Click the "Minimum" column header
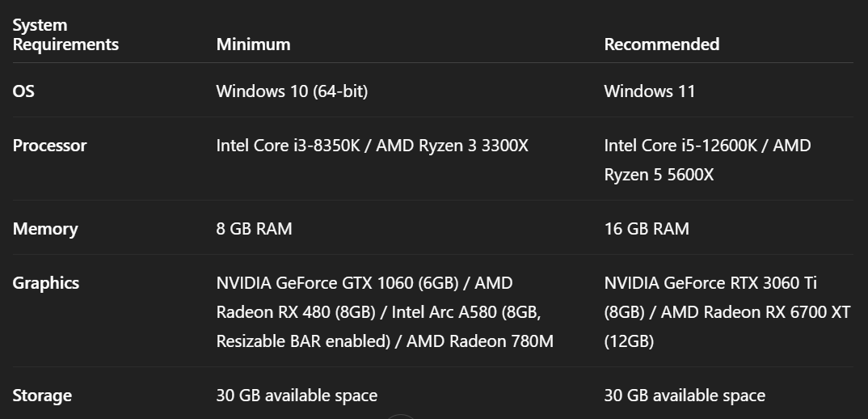 tap(253, 44)
